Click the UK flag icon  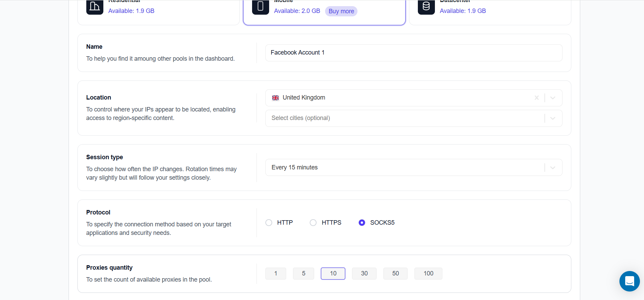(275, 98)
